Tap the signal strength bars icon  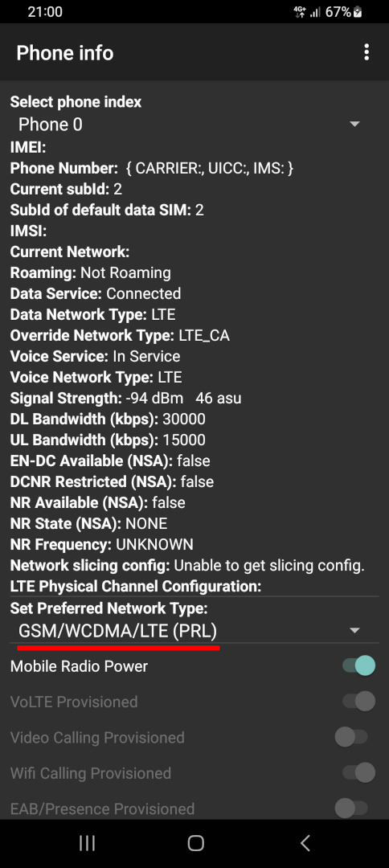pyautogui.click(x=315, y=11)
